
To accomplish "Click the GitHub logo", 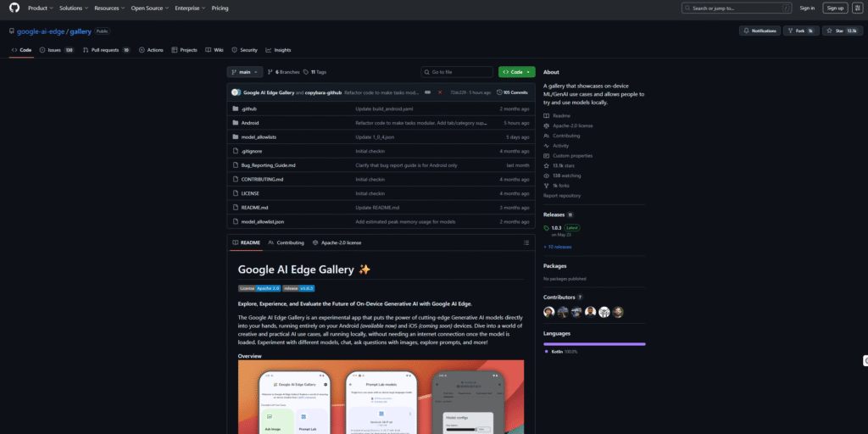I will click(x=14, y=8).
